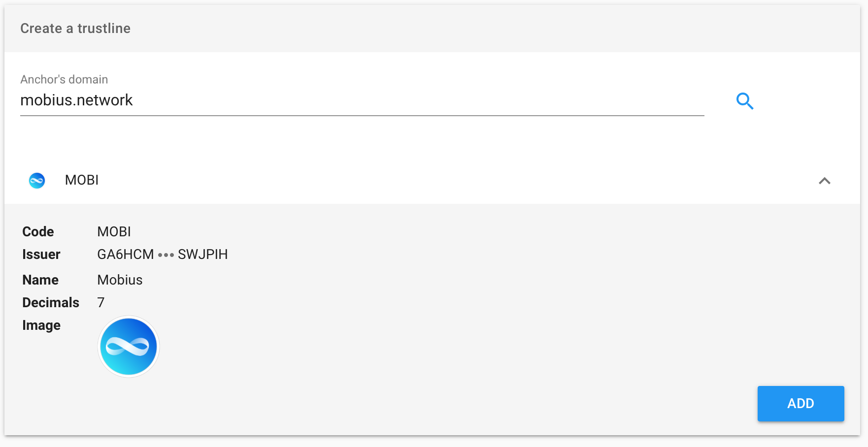Click the Name label
The image size is (868, 447).
40,280
